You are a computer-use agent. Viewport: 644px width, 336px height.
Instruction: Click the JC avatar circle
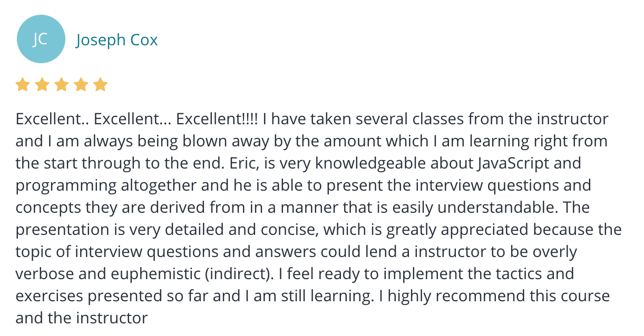tap(41, 39)
